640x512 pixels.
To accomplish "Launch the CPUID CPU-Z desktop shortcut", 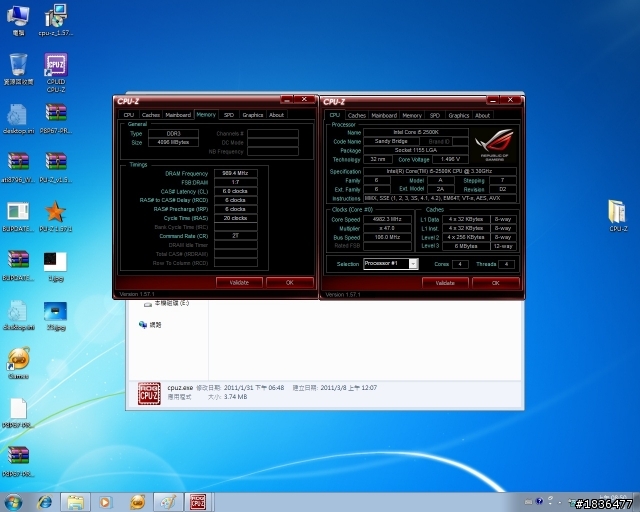I will pyautogui.click(x=56, y=72).
